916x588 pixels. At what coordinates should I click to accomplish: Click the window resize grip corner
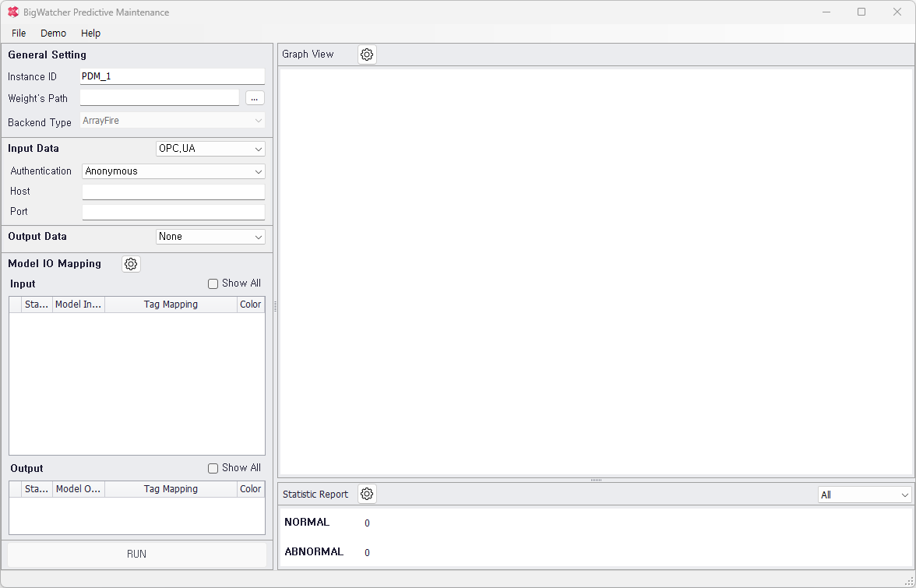[907, 580]
